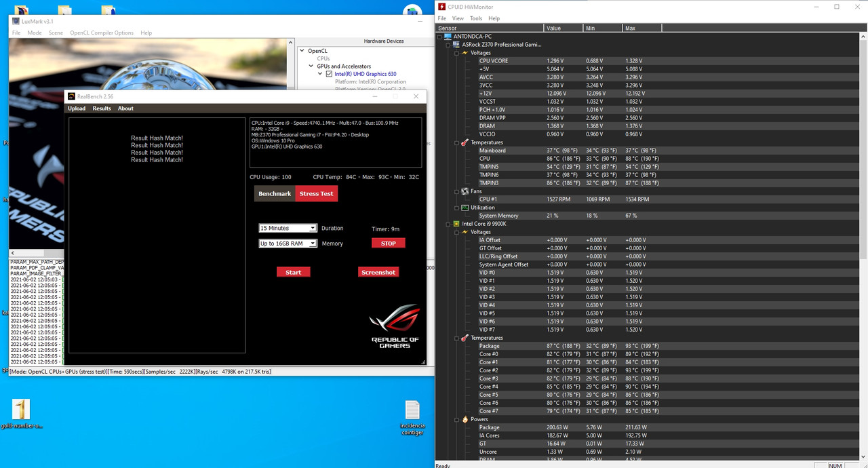Open HWMonitor Tools menu
The image size is (868, 468).
click(x=476, y=18)
